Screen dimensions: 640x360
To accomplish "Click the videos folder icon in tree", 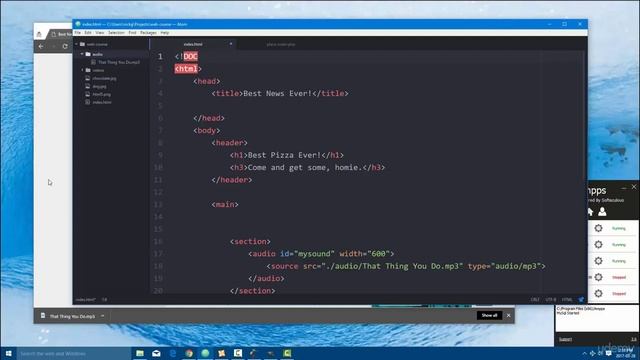I will [88, 70].
